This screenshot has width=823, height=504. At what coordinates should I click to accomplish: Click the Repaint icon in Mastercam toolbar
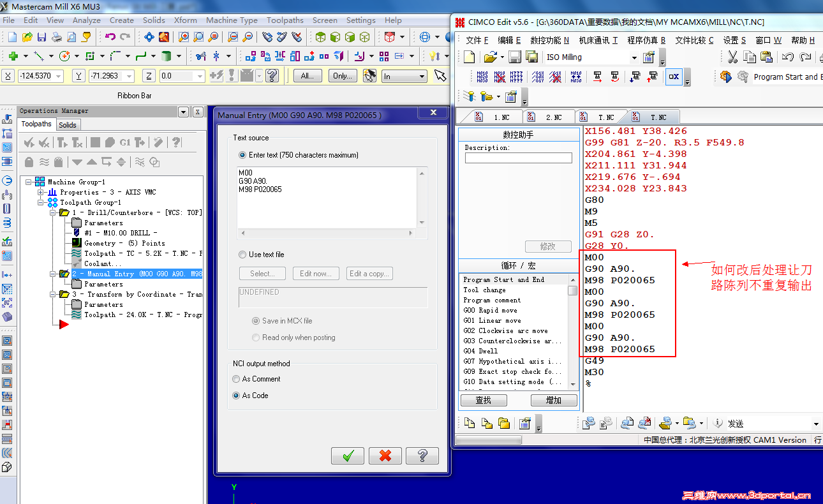click(164, 37)
